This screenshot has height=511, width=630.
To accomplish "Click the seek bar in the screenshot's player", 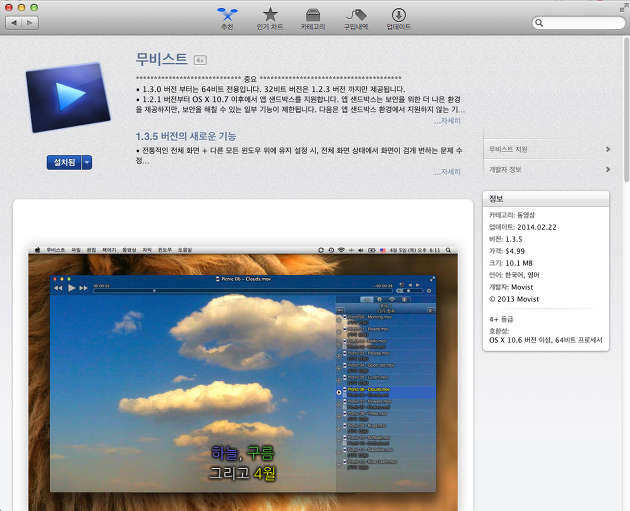I will 243,290.
